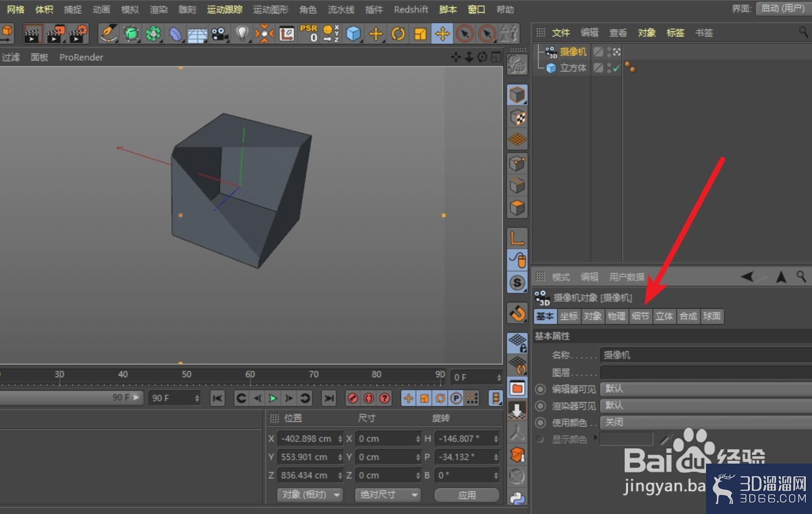Image resolution: width=812 pixels, height=514 pixels.
Task: Click the Enable Axis L-shaped icon
Action: [x=517, y=238]
